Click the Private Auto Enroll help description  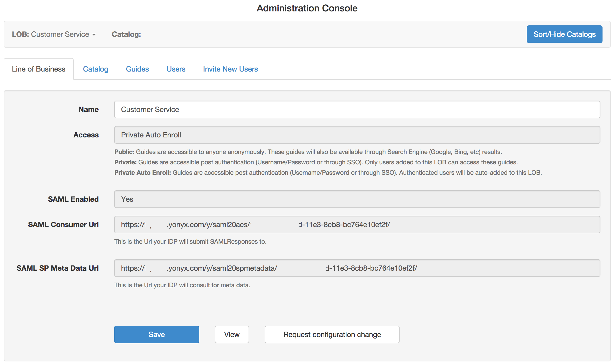click(328, 173)
